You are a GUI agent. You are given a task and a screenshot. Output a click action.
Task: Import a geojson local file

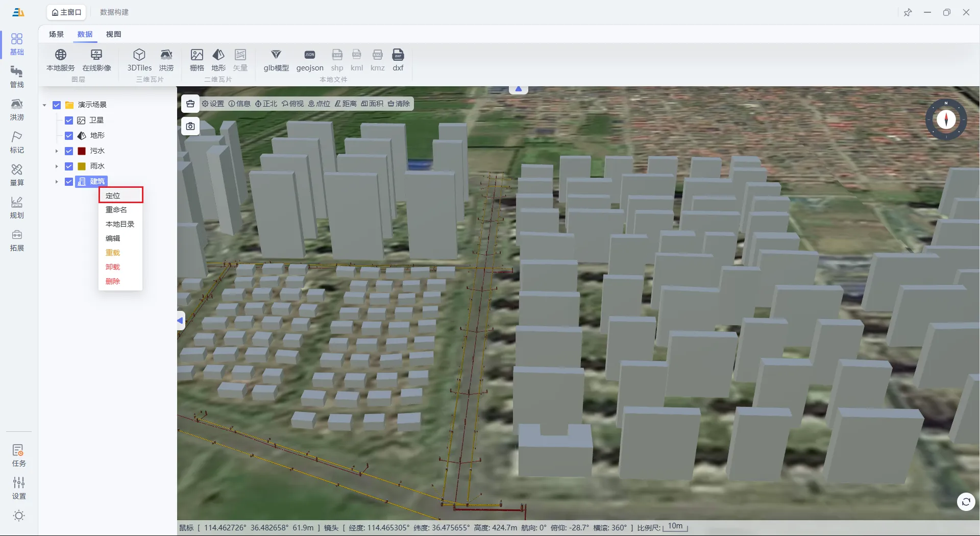(310, 60)
